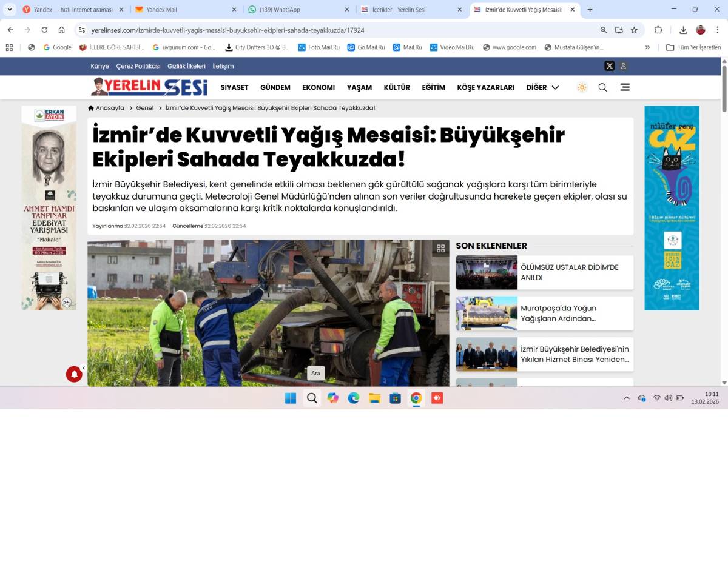Click the X (Twitter) social icon
This screenshot has width=728, height=570.
pos(609,66)
